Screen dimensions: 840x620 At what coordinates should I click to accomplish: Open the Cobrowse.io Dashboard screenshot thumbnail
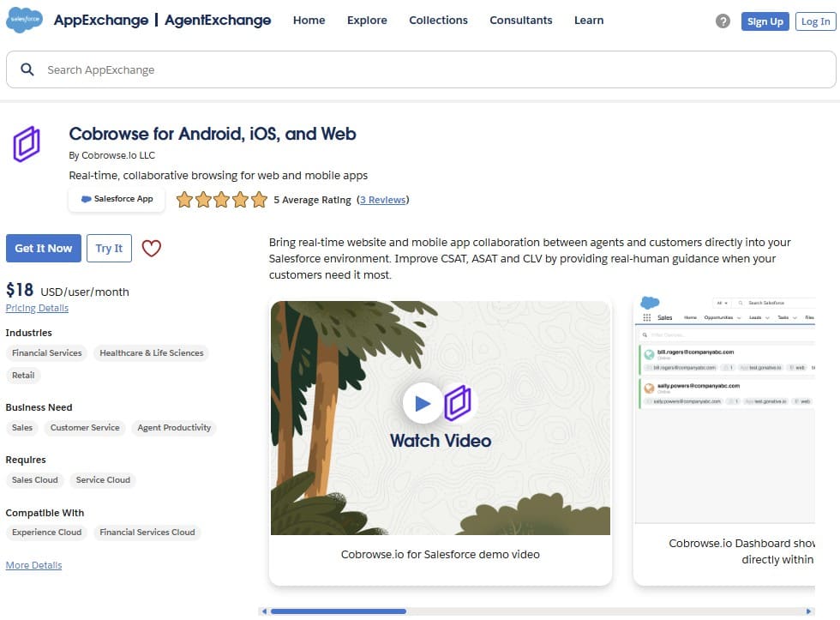click(x=725, y=409)
